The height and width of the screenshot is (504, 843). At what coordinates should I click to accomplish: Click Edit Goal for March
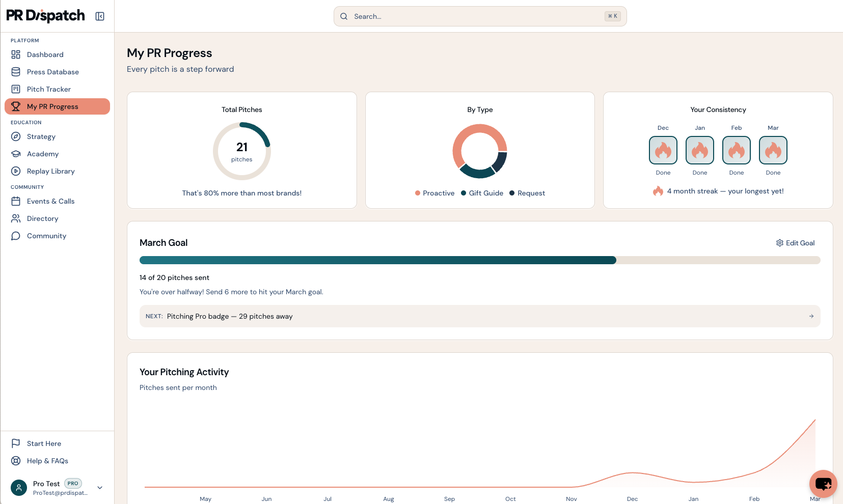click(795, 243)
